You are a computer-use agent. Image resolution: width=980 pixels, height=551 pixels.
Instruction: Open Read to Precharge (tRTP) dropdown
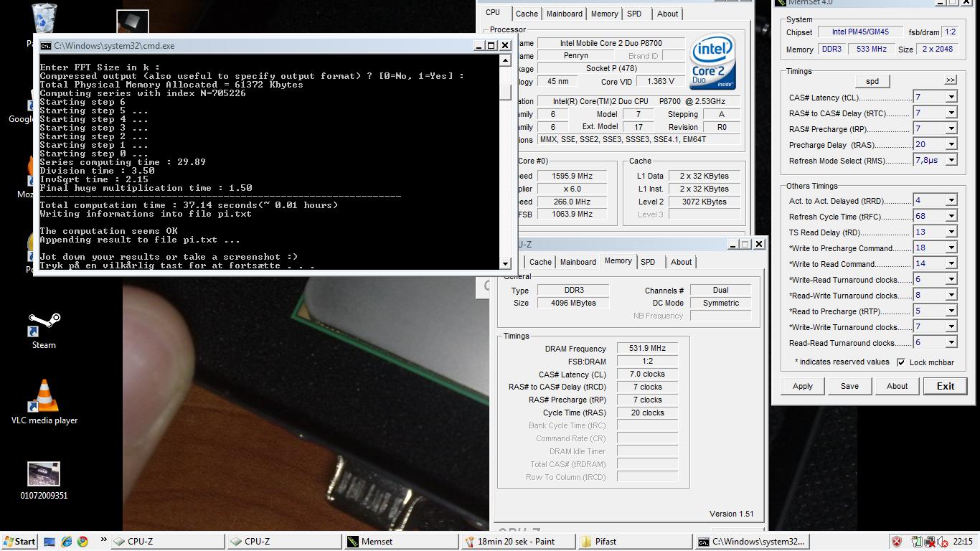[x=951, y=311]
